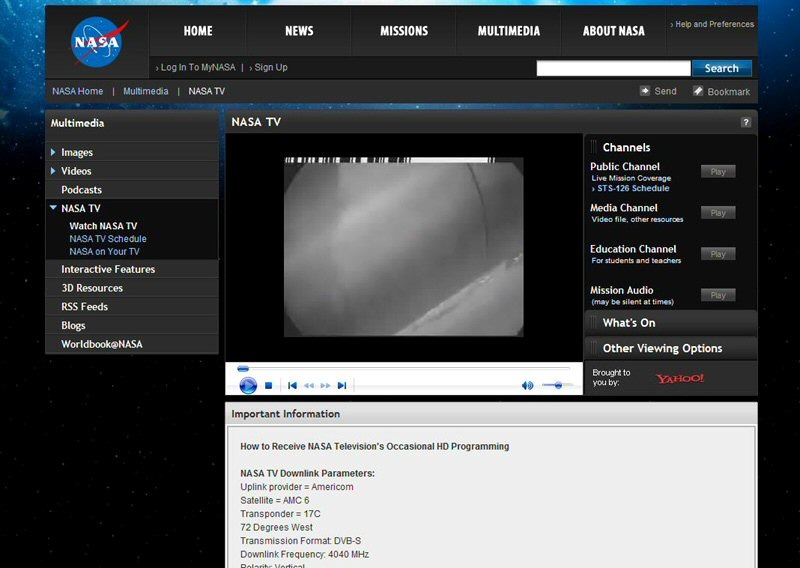Image resolution: width=800 pixels, height=568 pixels.
Task: Collapse the Channels panel
Action: point(670,147)
